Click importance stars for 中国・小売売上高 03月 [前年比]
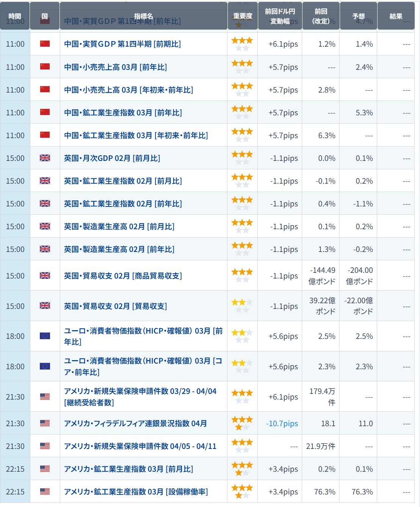Screen dimensions: 420x507 click(x=242, y=67)
